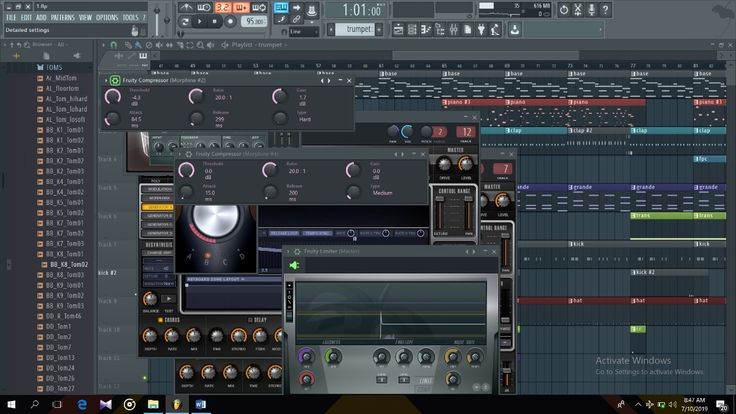Go to previous preset in Compressor Morphine #2
Viewport: 736px width, 414px height.
(x=322, y=81)
